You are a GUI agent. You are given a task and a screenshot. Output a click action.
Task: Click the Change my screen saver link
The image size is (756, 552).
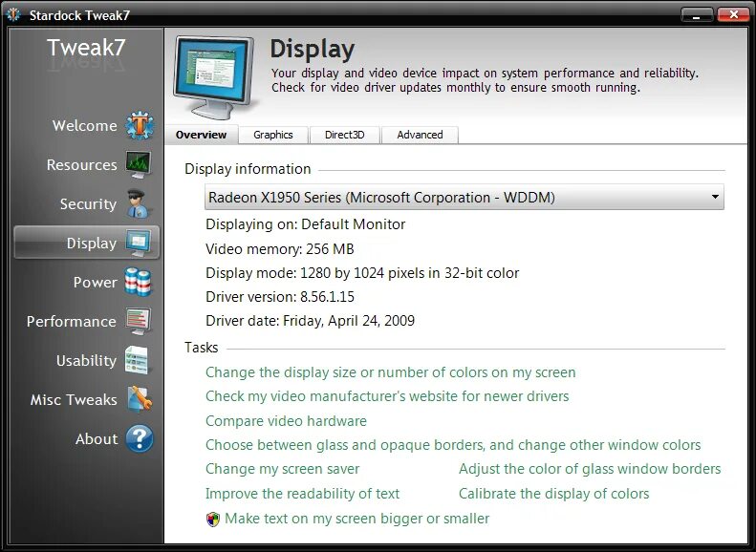coord(283,469)
